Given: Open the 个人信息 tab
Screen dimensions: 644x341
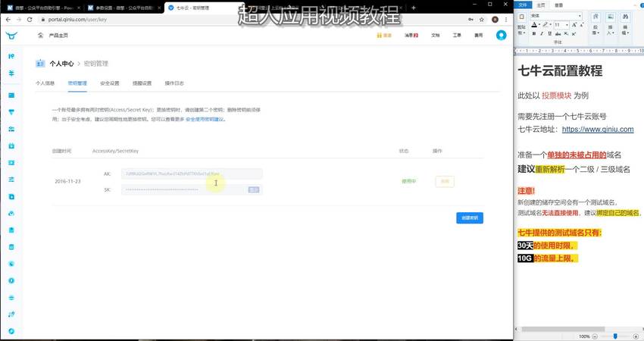Looking at the screenshot, I should click(x=45, y=83).
